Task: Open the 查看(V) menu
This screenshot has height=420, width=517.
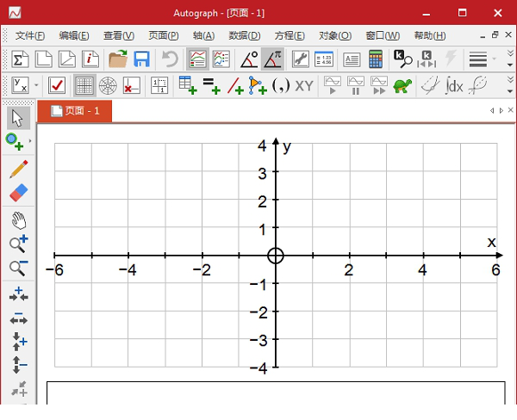Action: 119,35
